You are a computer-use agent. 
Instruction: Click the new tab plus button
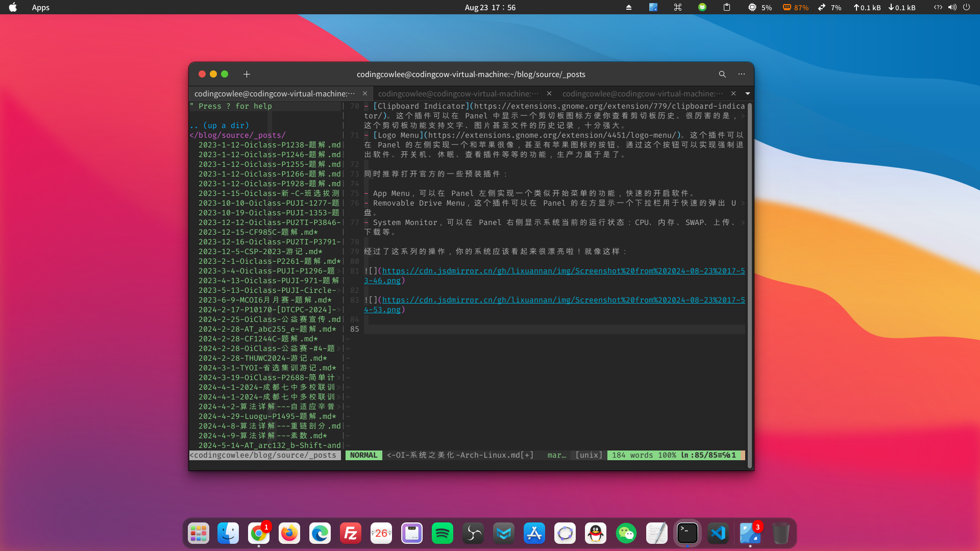247,74
